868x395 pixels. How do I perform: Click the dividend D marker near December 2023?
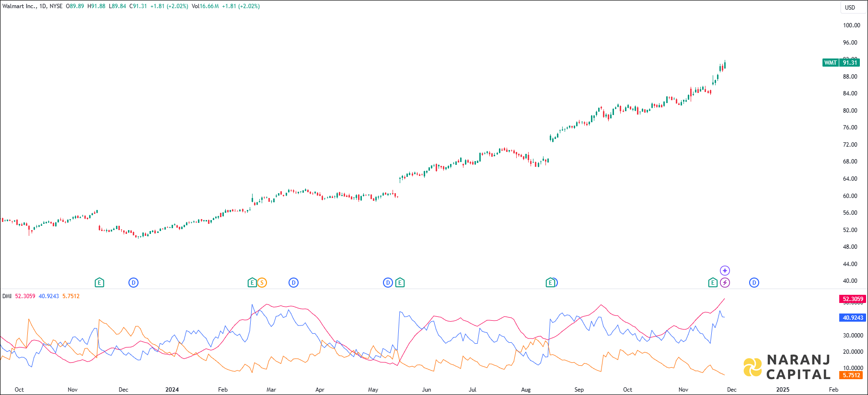pyautogui.click(x=133, y=283)
